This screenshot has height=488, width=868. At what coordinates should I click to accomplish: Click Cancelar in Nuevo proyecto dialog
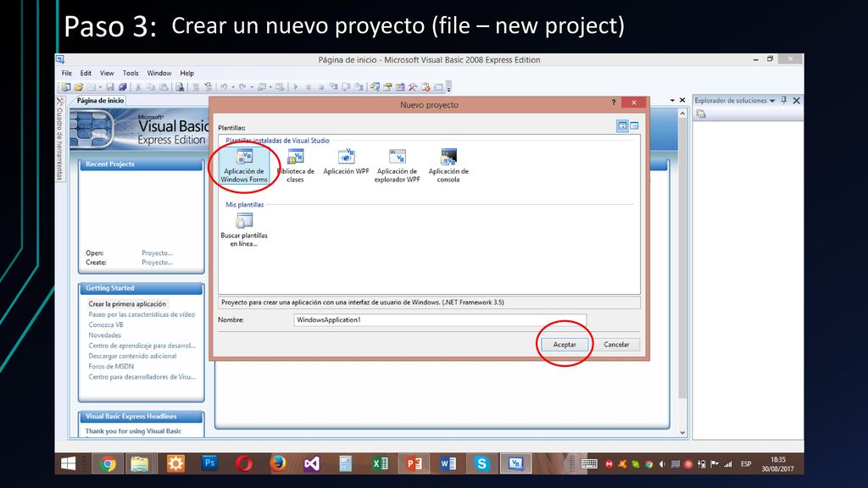tap(616, 344)
